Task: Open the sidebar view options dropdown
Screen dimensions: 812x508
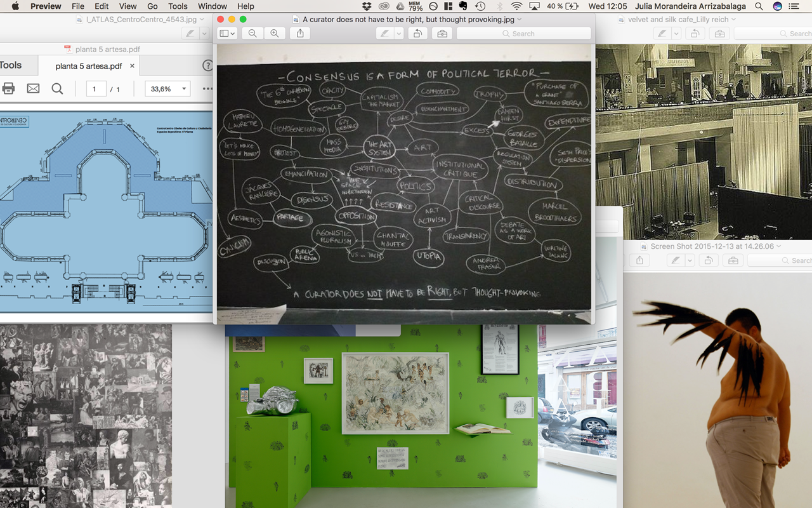Action: pos(227,34)
